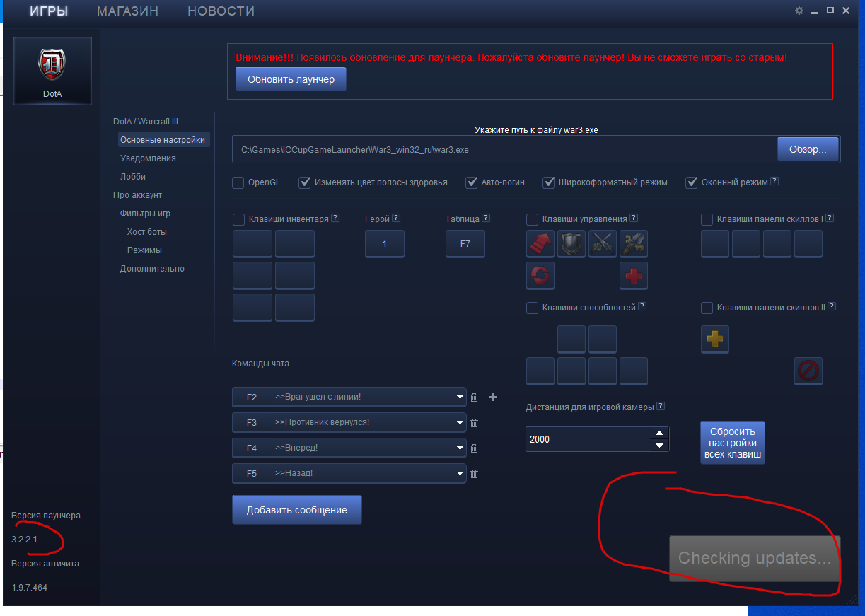Delete the F5 chat command with trash icon
Image resolution: width=865 pixels, height=616 pixels.
point(475,474)
